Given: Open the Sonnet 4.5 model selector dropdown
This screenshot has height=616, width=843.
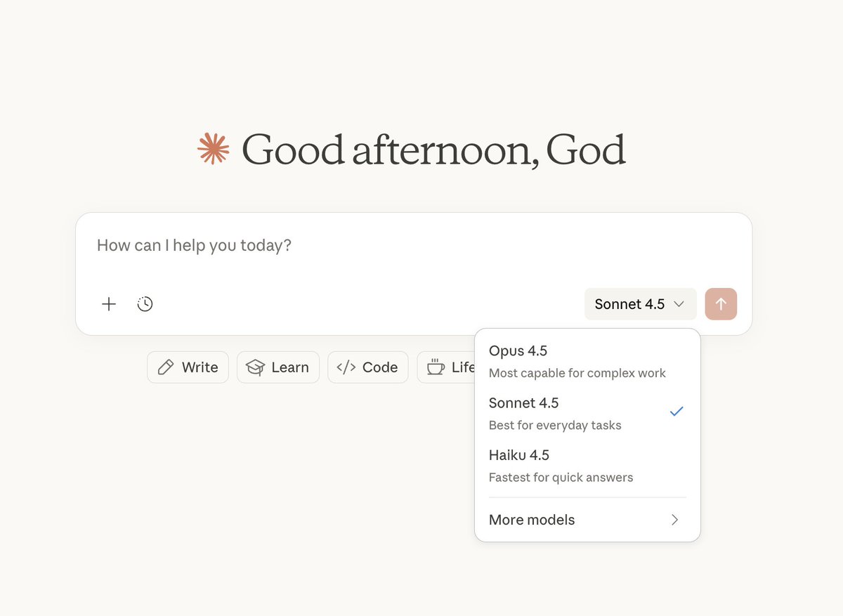Looking at the screenshot, I should coord(640,304).
